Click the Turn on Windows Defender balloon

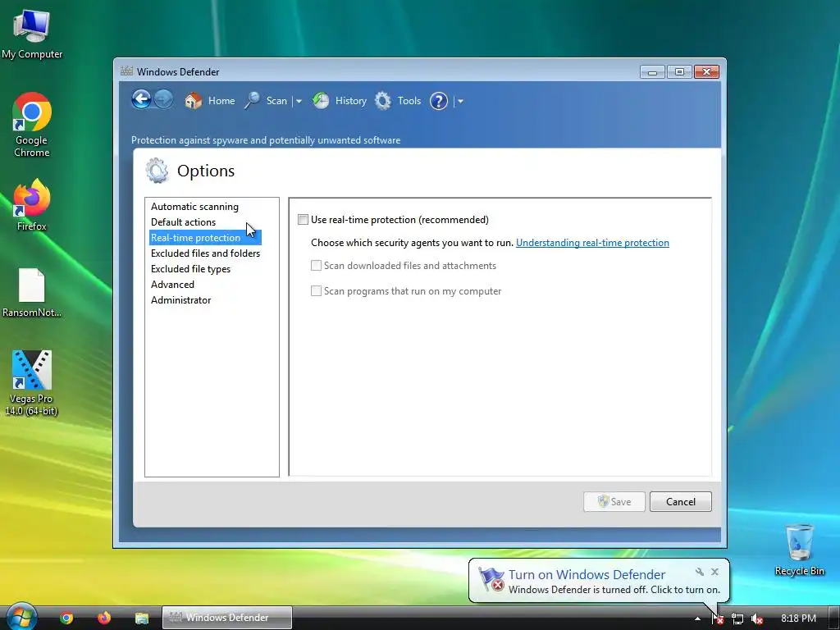click(x=598, y=581)
